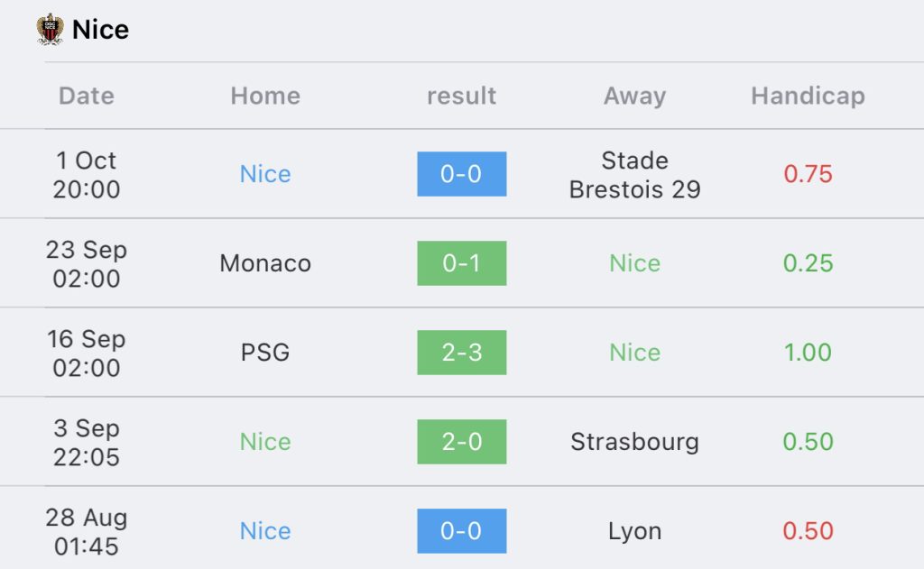Open the Nice team title
The width and height of the screenshot is (924, 569).
100,30
